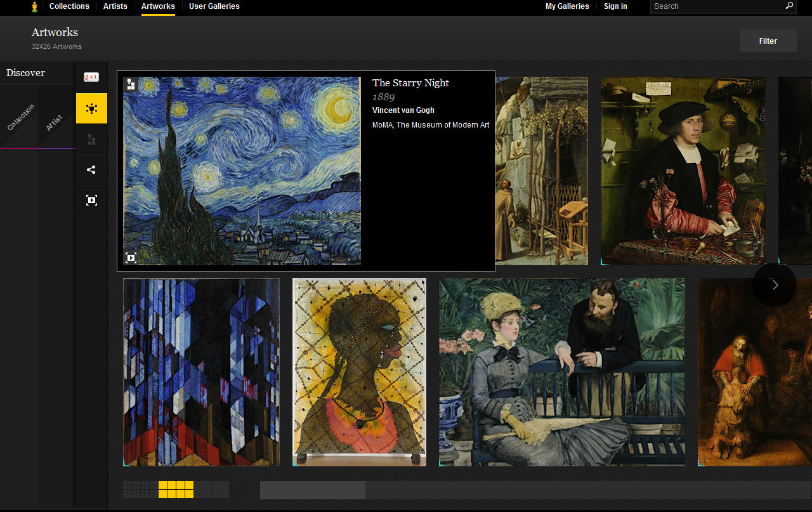Click the Sign in link
The image size is (812, 512).
(x=615, y=6)
